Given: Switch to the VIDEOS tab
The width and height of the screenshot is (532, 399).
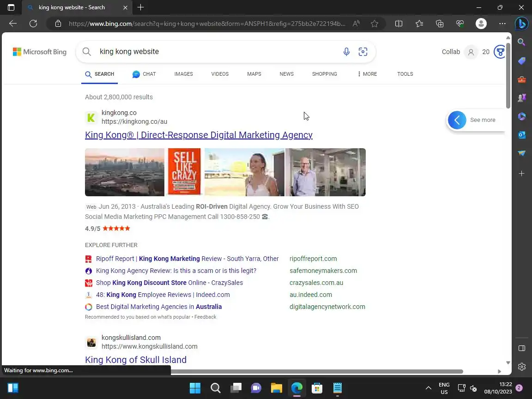Looking at the screenshot, I should point(220,74).
